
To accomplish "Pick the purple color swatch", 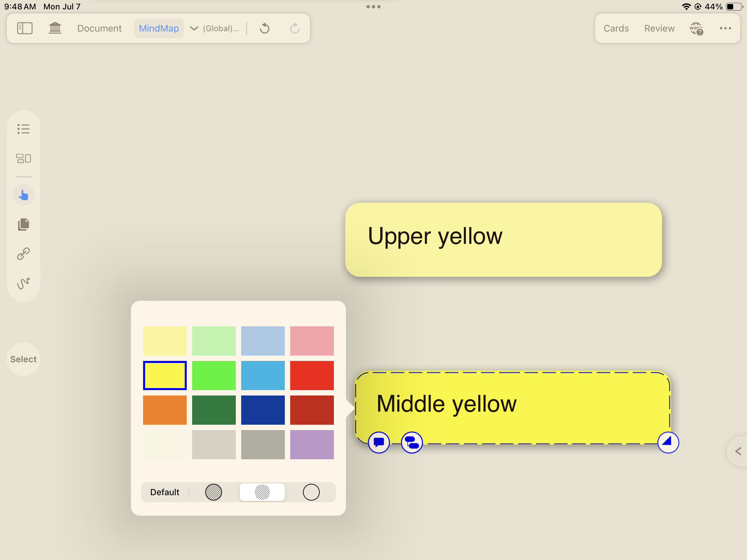I will (x=312, y=445).
